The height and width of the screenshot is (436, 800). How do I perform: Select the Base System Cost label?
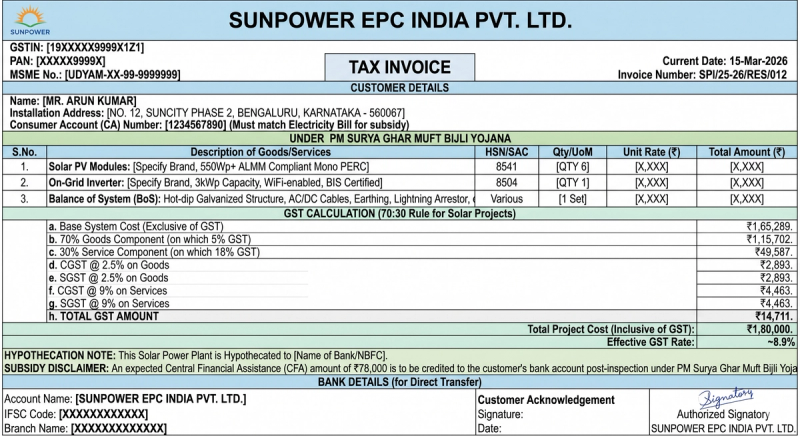point(136,226)
